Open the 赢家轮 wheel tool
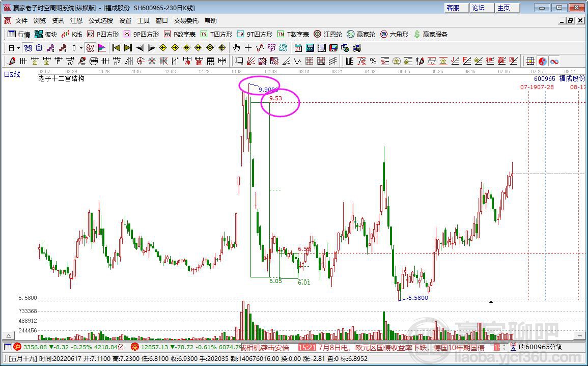Viewport: 588px width, 366px height. 361,35
